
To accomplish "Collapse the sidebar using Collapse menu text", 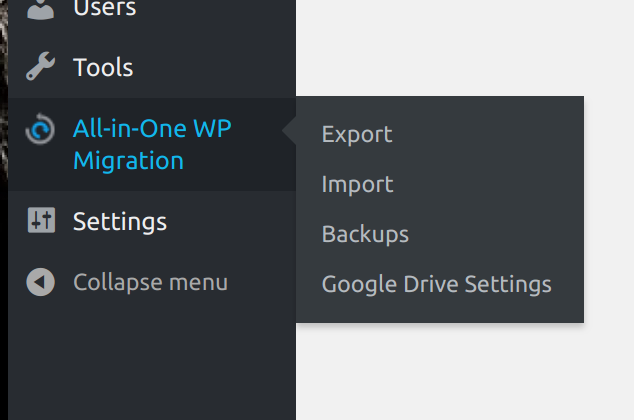I will click(150, 282).
